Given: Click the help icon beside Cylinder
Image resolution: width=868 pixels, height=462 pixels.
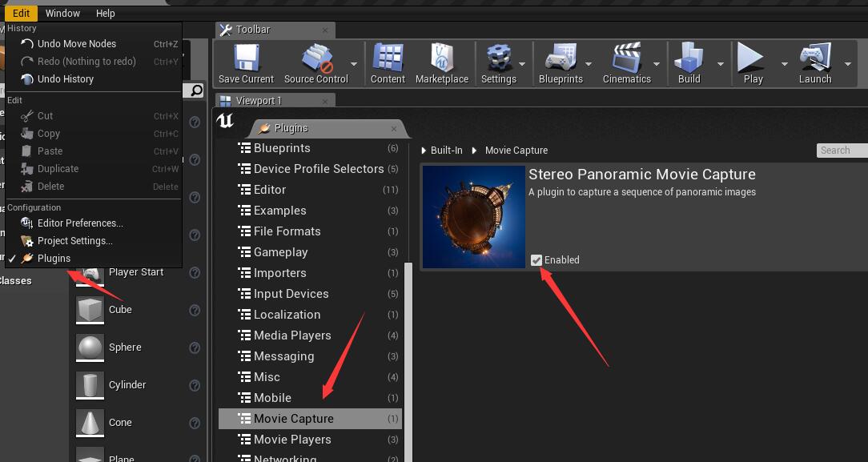Looking at the screenshot, I should [195, 385].
